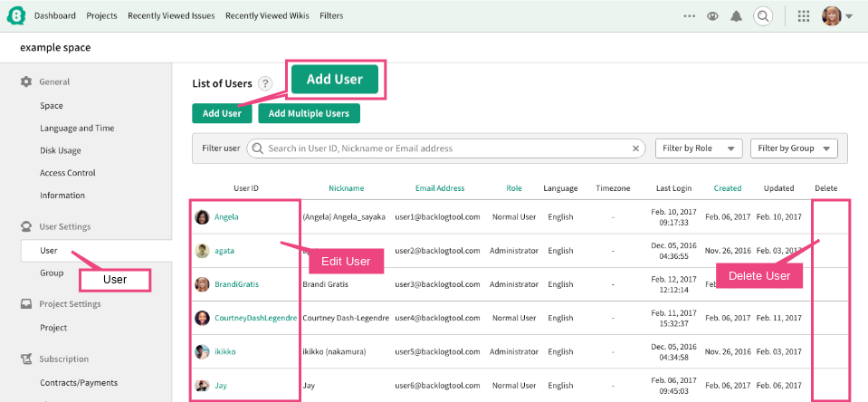Open BrandiGratis user ID link

[236, 284]
